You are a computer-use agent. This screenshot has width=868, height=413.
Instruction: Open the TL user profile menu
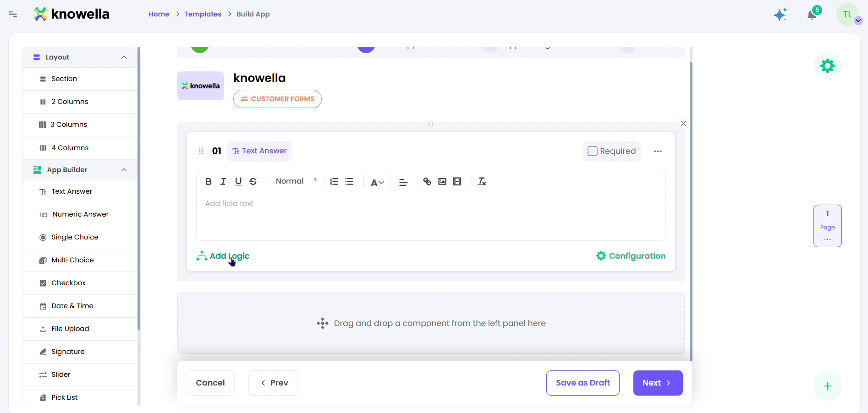pyautogui.click(x=848, y=14)
